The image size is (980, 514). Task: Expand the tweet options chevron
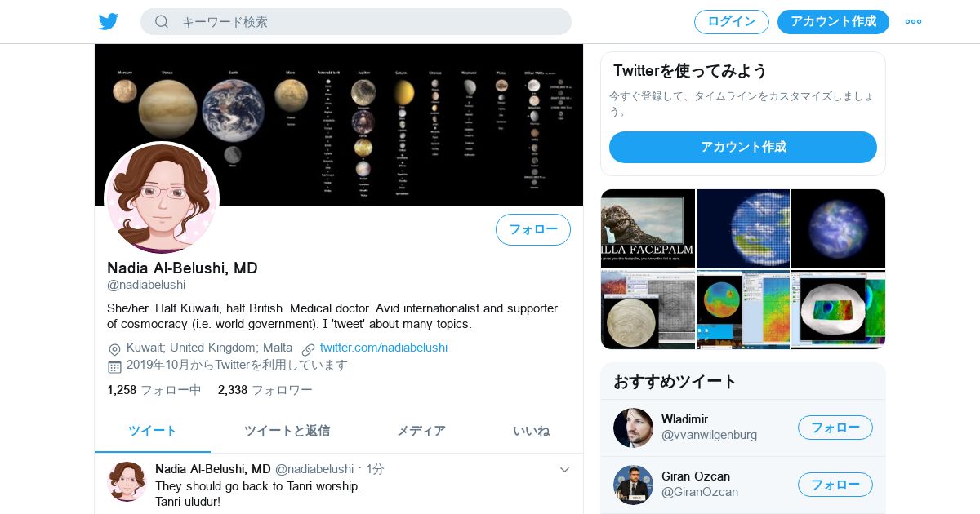(x=564, y=470)
